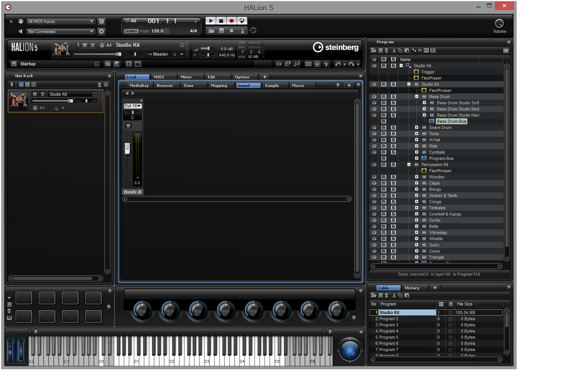Click the Redo arrow icon
Viewport: 580px width, 392px height.
pyautogui.click(x=351, y=64)
